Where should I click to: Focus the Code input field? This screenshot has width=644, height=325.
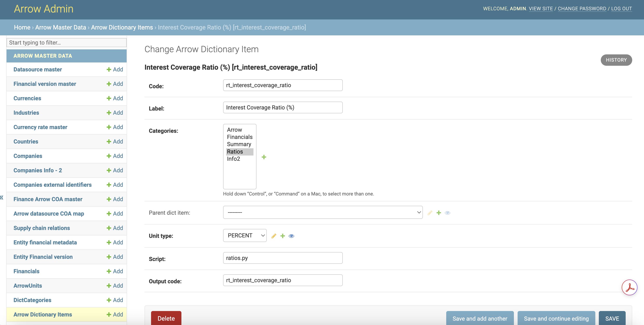click(x=283, y=85)
